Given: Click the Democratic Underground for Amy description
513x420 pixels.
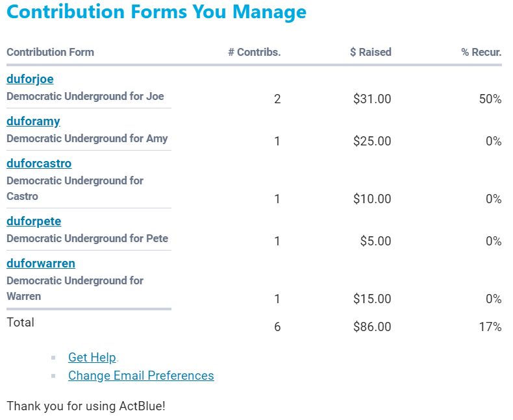Looking at the screenshot, I should click(87, 139).
